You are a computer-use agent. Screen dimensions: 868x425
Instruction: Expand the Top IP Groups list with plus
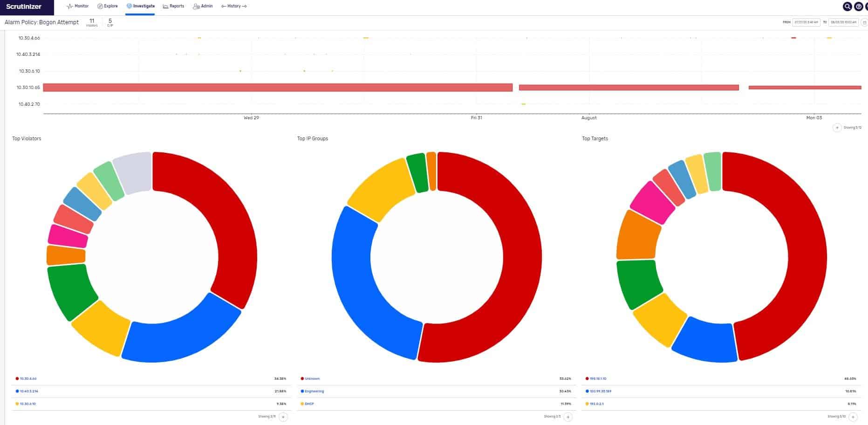(568, 417)
